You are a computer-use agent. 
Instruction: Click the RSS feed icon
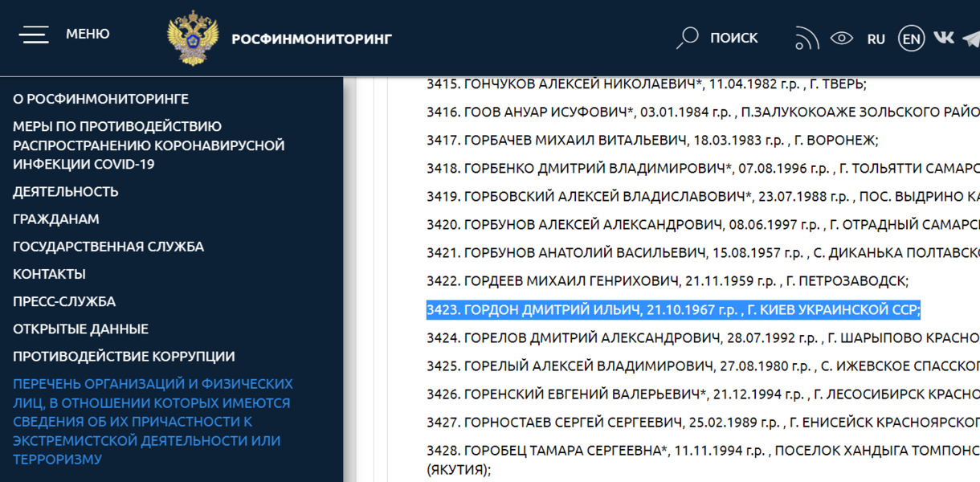pyautogui.click(x=806, y=37)
